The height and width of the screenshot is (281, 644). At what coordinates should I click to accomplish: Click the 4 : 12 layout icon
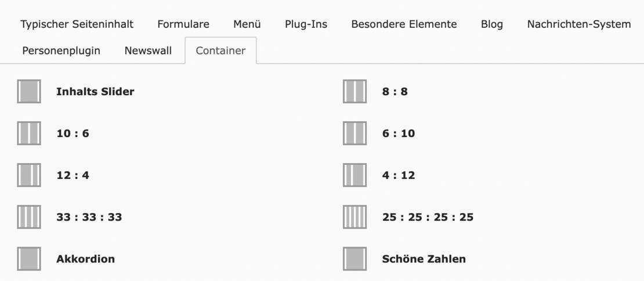coord(354,175)
